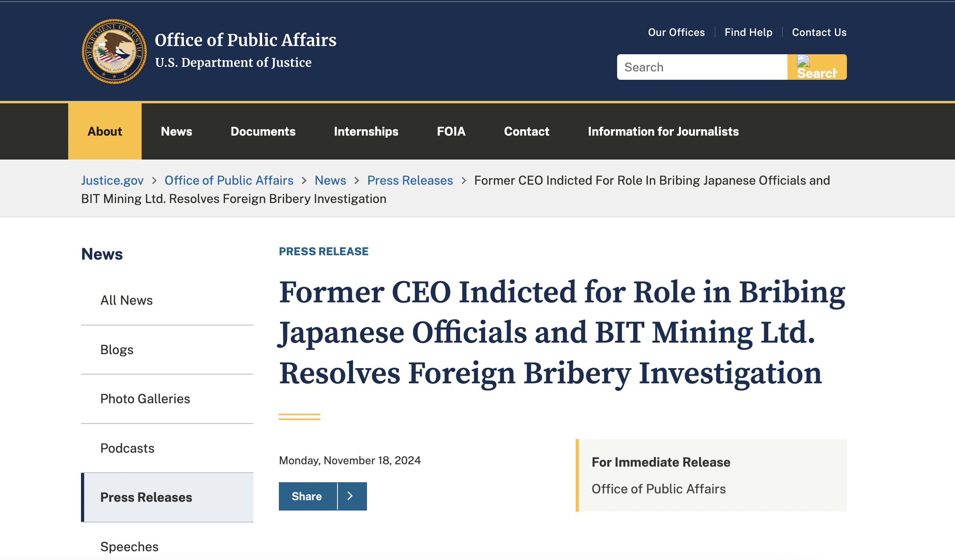Open the Contact Us header link

click(x=819, y=32)
